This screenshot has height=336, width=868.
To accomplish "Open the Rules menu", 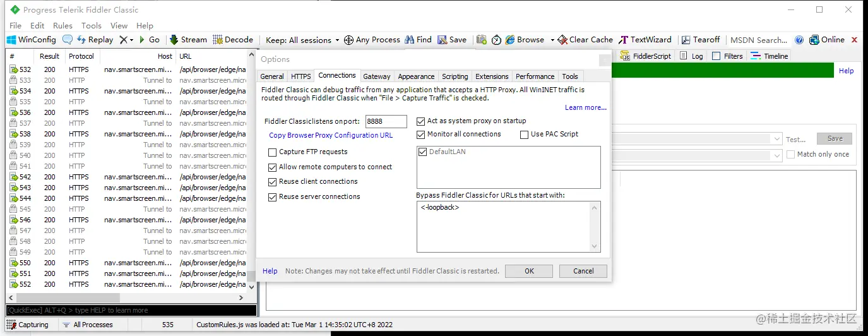I will 62,25.
